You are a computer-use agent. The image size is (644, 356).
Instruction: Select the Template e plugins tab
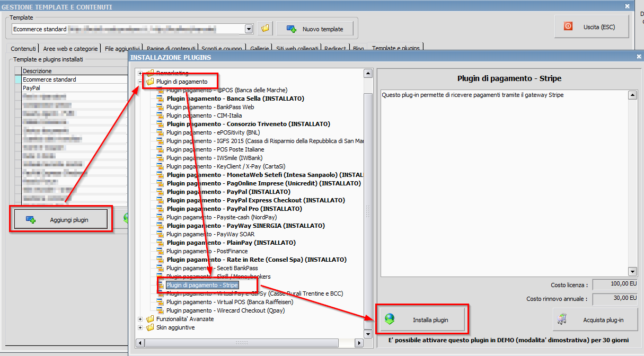tap(395, 48)
